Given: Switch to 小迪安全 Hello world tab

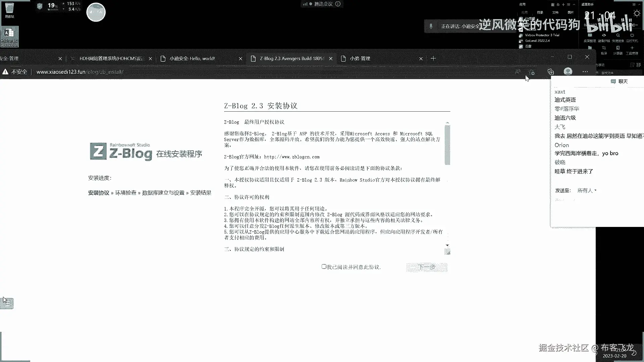Looking at the screenshot, I should [x=192, y=58].
